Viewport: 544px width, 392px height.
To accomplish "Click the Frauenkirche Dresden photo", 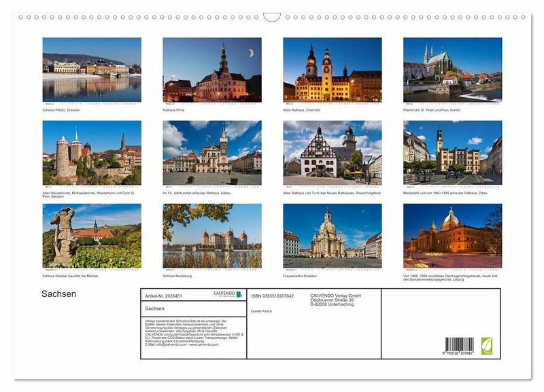I will coord(332,236).
